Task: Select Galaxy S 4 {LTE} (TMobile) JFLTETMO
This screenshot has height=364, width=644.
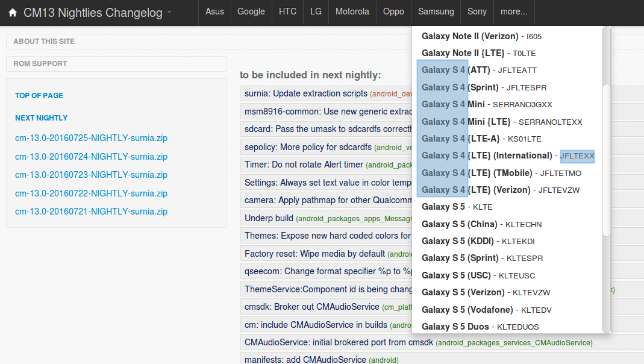Action: pyautogui.click(x=501, y=173)
